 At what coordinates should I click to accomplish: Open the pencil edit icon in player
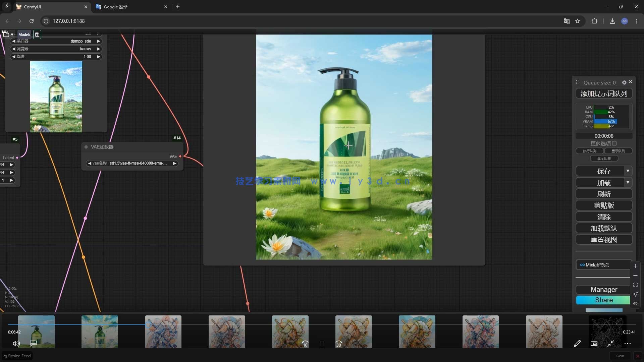coord(577,344)
